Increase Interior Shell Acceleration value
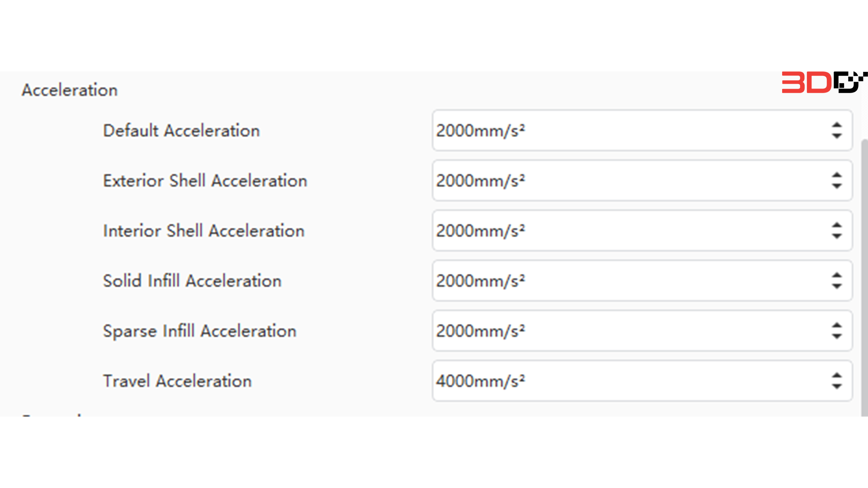Image resolution: width=868 pixels, height=488 pixels. (x=838, y=225)
